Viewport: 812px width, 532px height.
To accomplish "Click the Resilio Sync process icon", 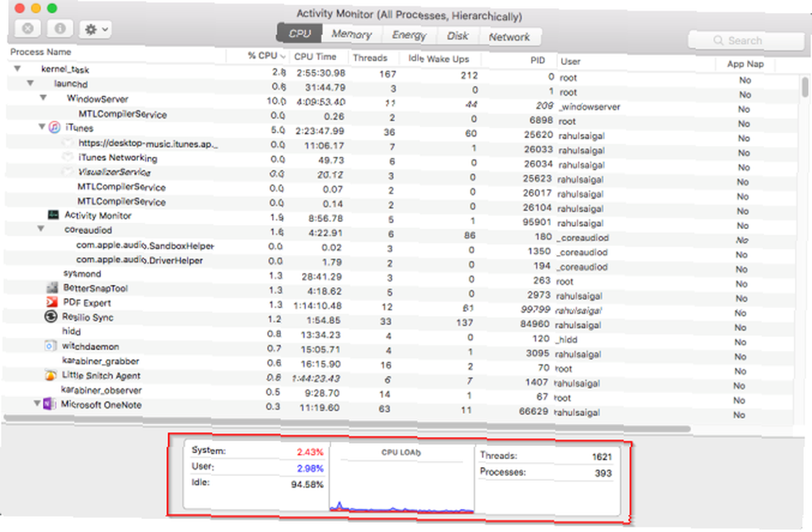I will pos(50,316).
